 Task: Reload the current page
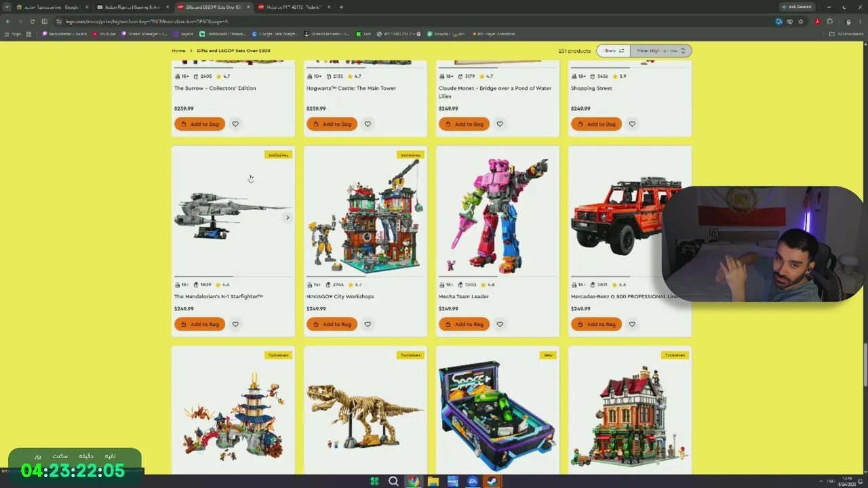[x=32, y=21]
